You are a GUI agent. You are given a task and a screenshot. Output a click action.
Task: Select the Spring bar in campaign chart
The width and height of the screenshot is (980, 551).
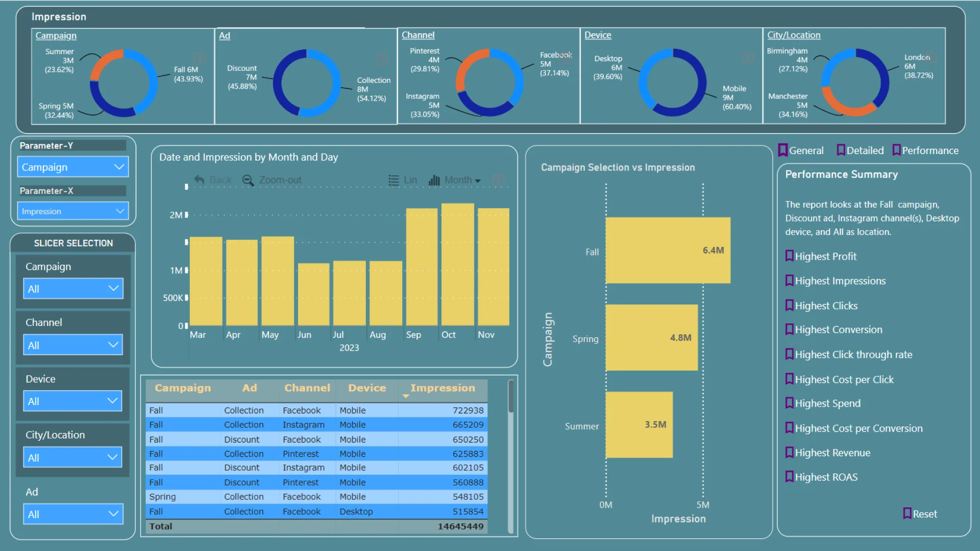[x=652, y=338]
